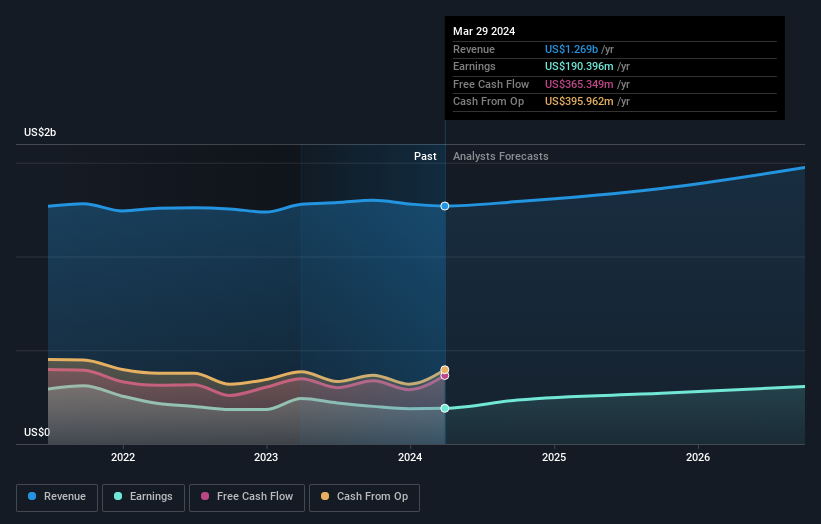Click the US$0 y-axis label
Screen dimensions: 821x524
(37, 432)
